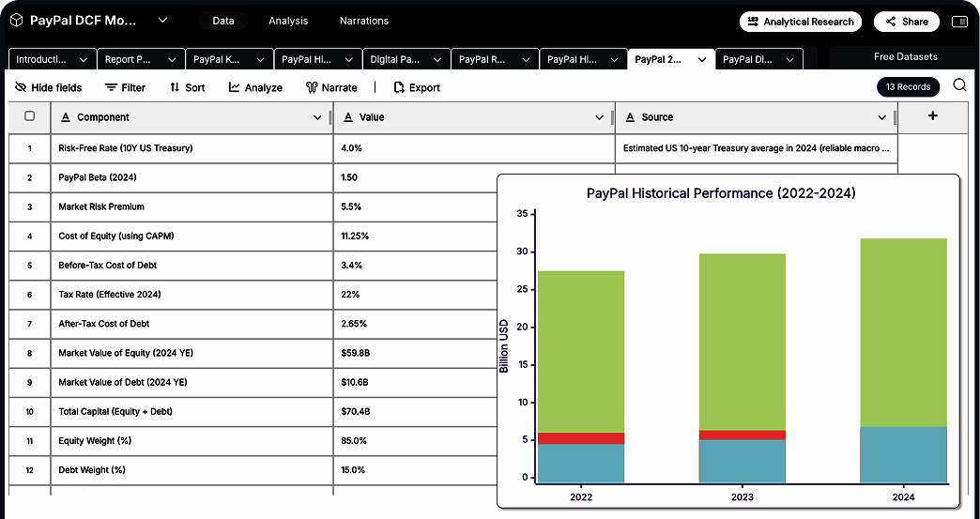
Task: Click the Source text-type icon in header
Action: [630, 117]
